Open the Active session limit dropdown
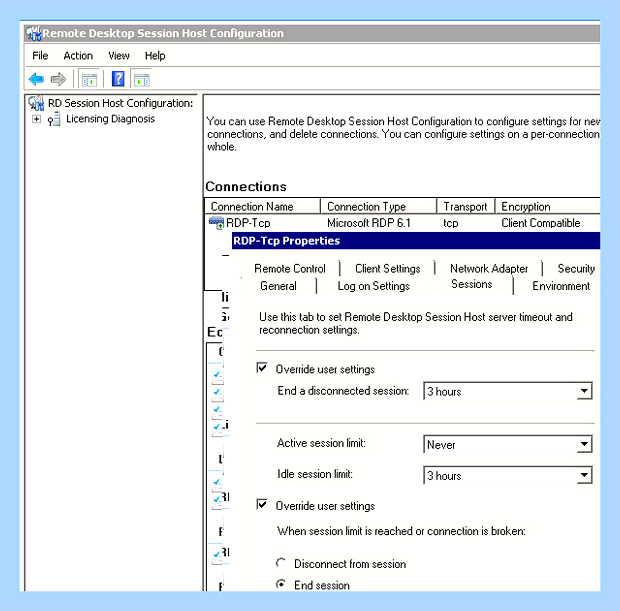 [584, 444]
